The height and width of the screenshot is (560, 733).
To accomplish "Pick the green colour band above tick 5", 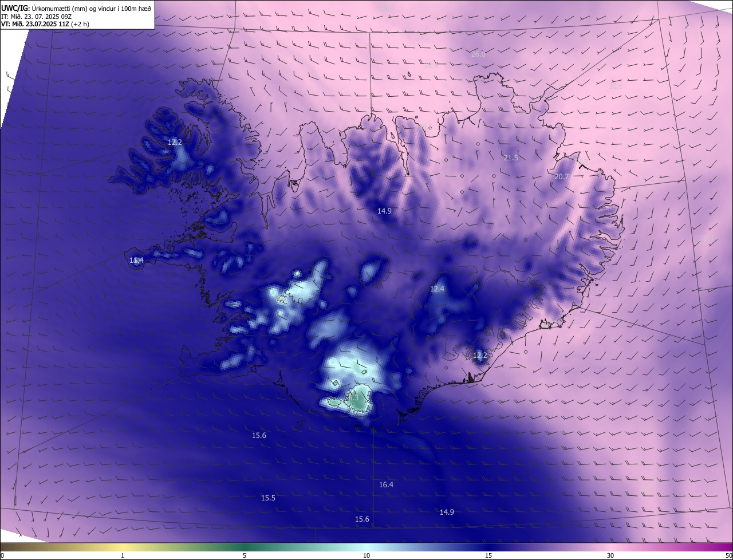I will [245, 547].
